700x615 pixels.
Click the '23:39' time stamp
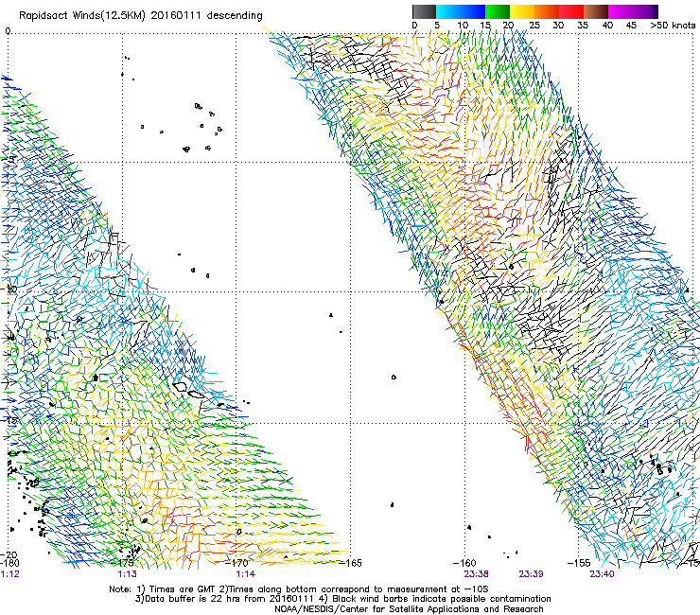pyautogui.click(x=531, y=574)
